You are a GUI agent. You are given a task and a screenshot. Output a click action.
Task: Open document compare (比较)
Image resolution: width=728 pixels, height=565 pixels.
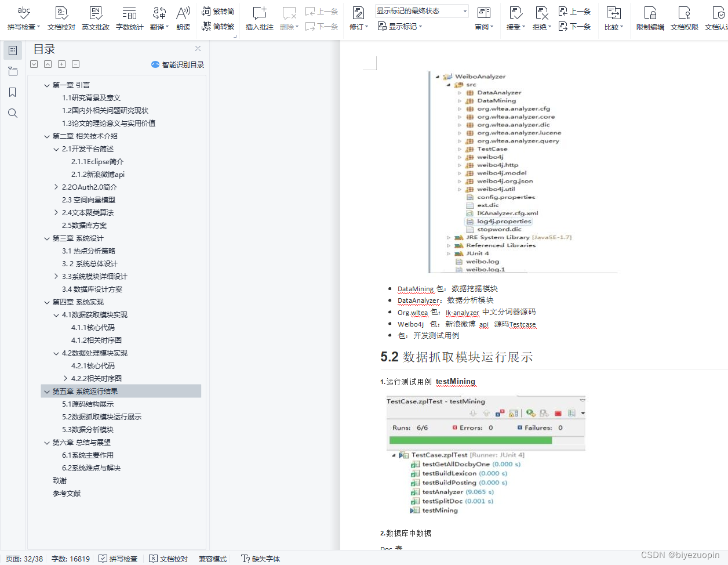pos(613,19)
